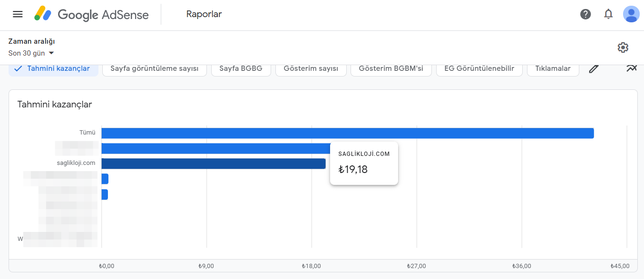
Task: Click the trend line chart icon
Action: point(632,68)
